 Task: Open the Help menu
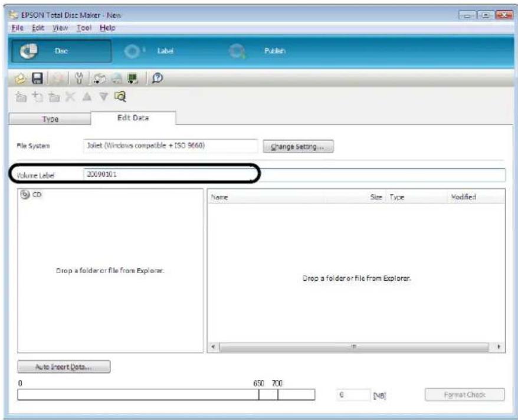point(108,28)
